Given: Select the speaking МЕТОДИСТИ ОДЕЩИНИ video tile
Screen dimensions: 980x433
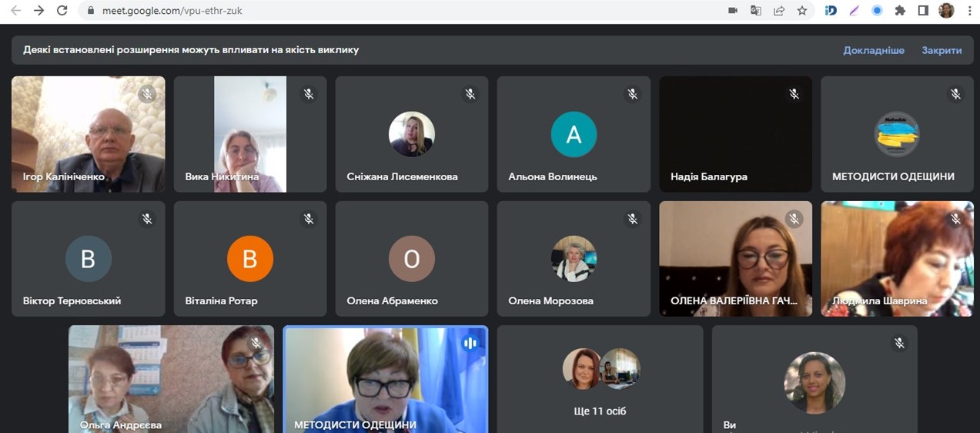Looking at the screenshot, I should point(385,379).
